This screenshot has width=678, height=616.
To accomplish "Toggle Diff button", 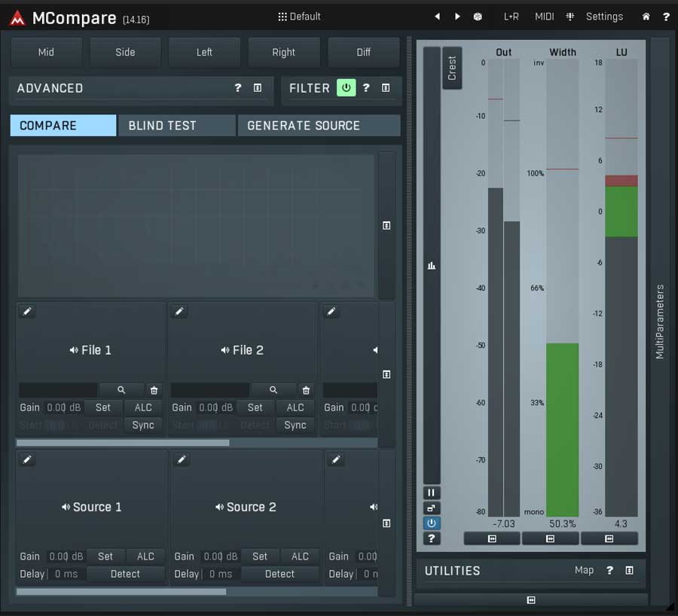I will click(363, 52).
